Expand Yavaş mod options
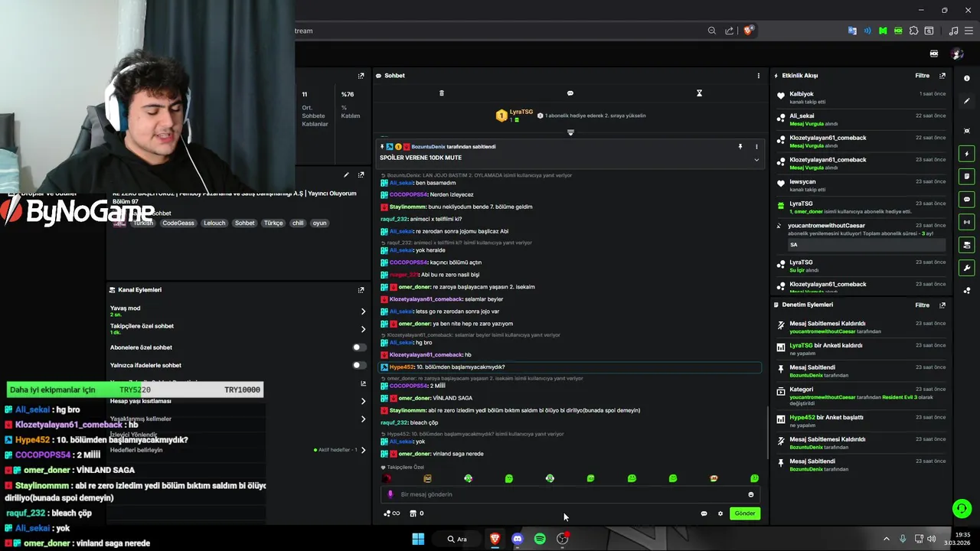 tap(363, 311)
